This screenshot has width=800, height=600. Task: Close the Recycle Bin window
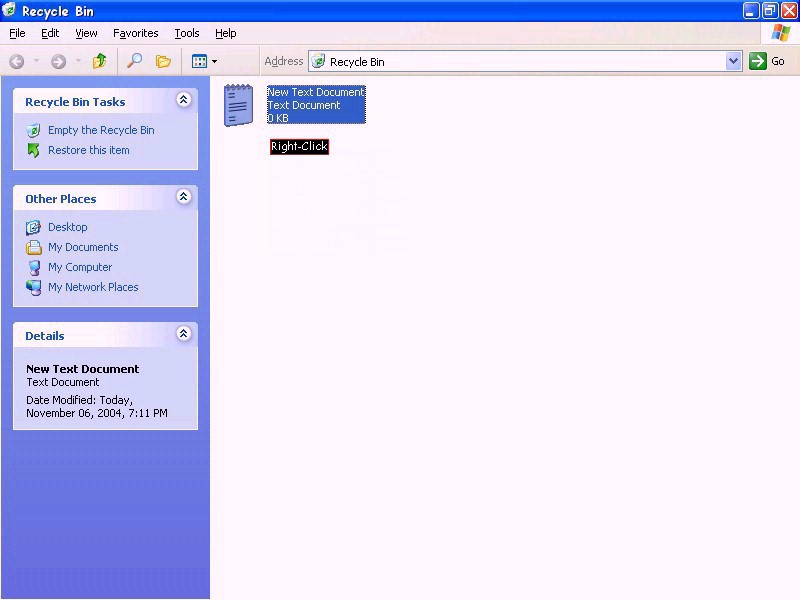(789, 10)
